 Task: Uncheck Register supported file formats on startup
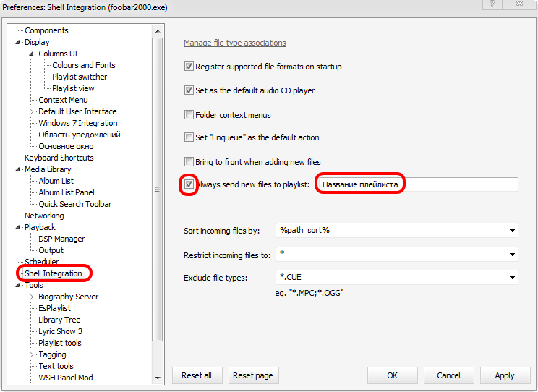pyautogui.click(x=189, y=67)
